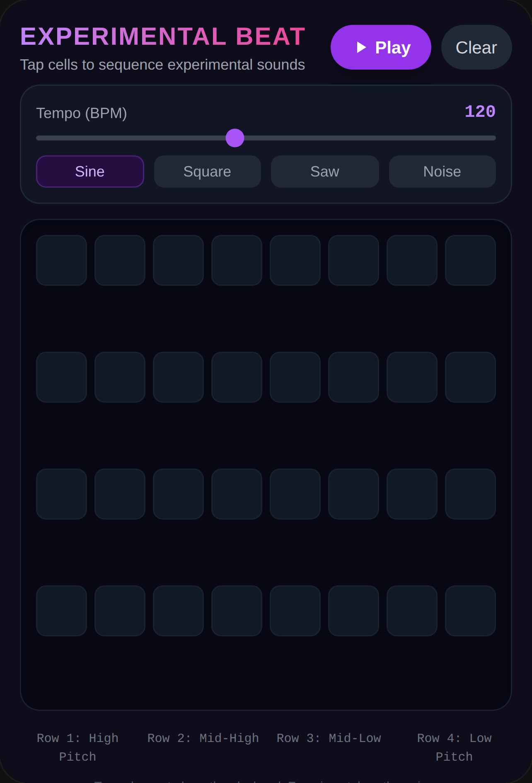The height and width of the screenshot is (783, 532).
Task: Enable fifth cell in the second row
Action: coord(295,377)
